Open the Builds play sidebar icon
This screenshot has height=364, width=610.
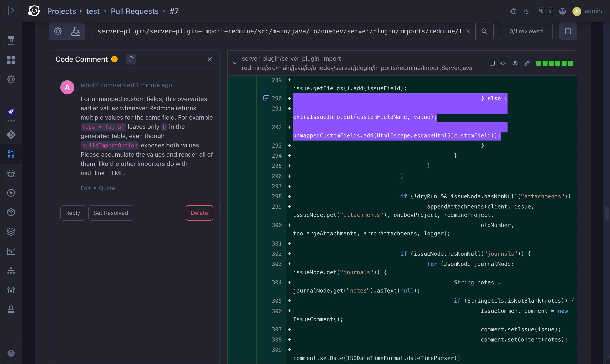(11, 193)
